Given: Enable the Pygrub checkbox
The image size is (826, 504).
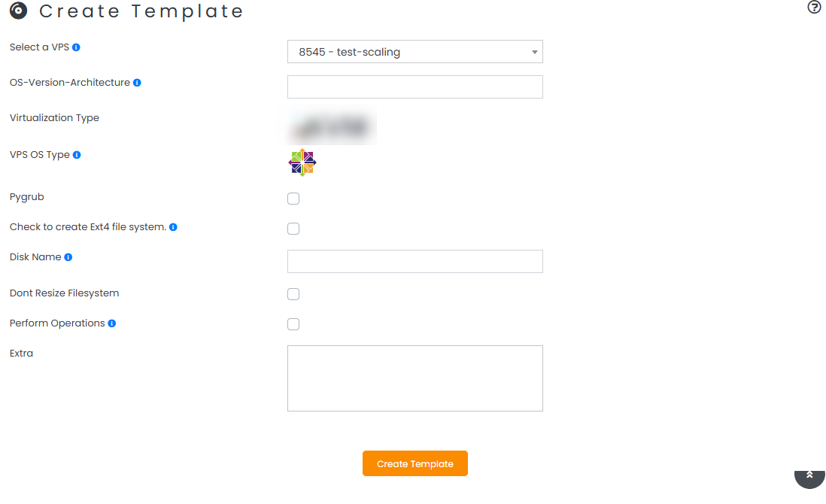Looking at the screenshot, I should click(293, 198).
